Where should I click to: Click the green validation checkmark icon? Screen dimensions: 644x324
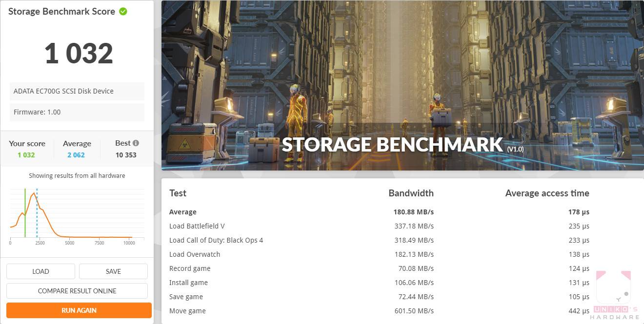tap(123, 11)
